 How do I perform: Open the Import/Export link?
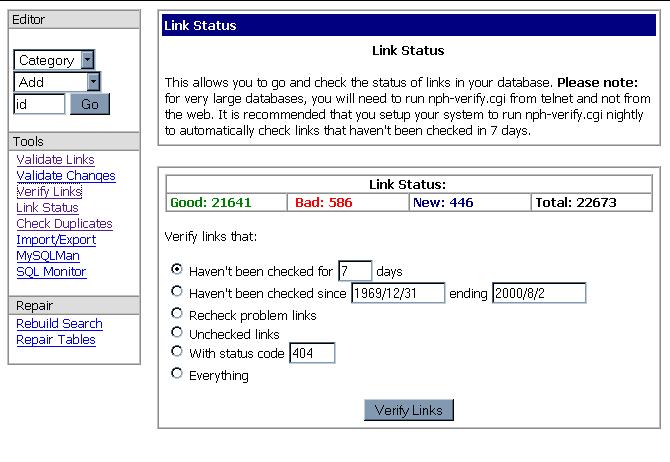coord(56,240)
